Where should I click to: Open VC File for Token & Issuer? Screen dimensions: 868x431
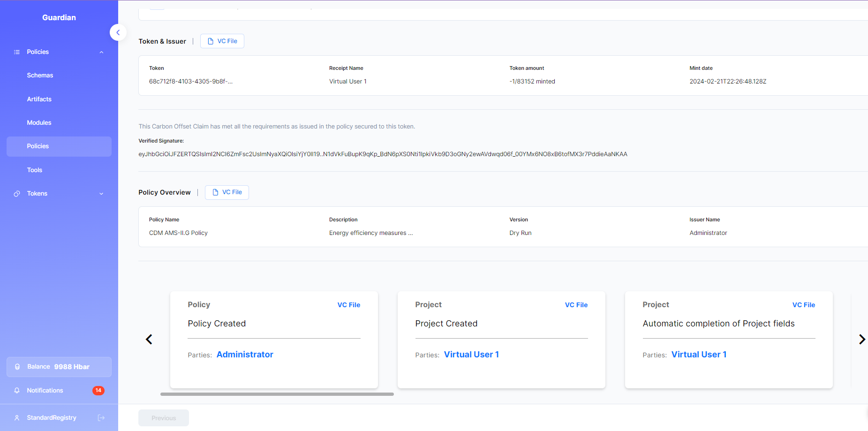pyautogui.click(x=222, y=41)
